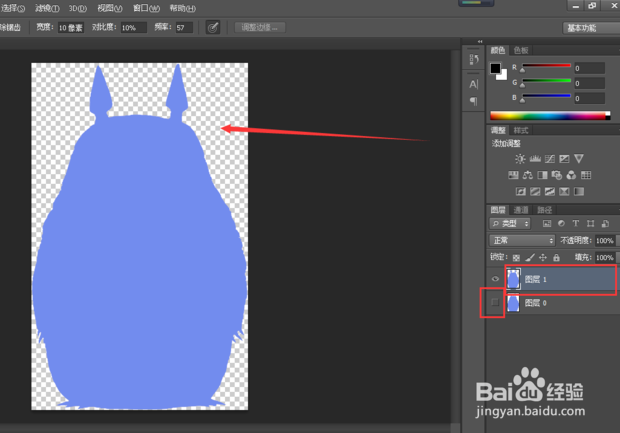Add a Posterize adjustment
The width and height of the screenshot is (620, 433).
[535, 192]
